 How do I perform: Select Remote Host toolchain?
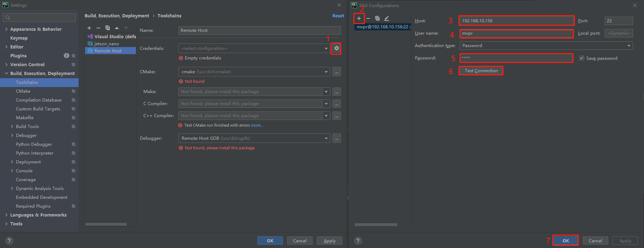point(110,51)
